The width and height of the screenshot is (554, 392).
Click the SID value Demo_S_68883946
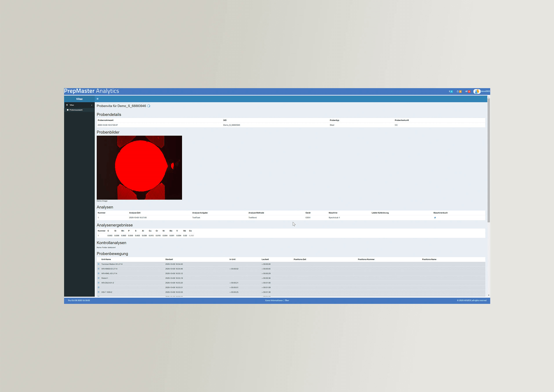[232, 125]
